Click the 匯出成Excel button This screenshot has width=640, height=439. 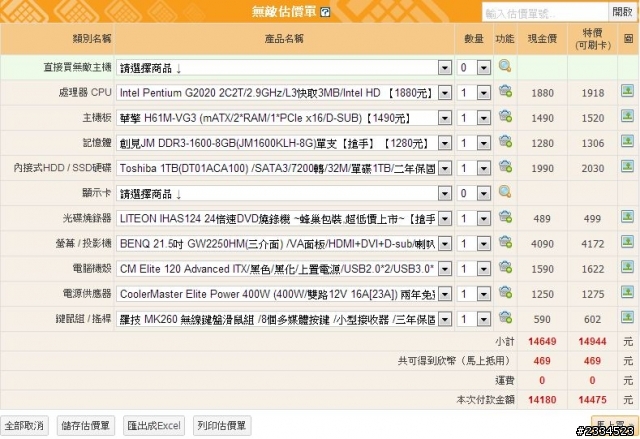click(x=154, y=426)
